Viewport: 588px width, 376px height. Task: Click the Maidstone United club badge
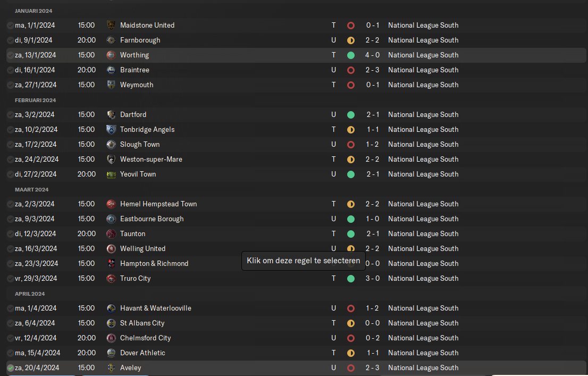click(111, 25)
